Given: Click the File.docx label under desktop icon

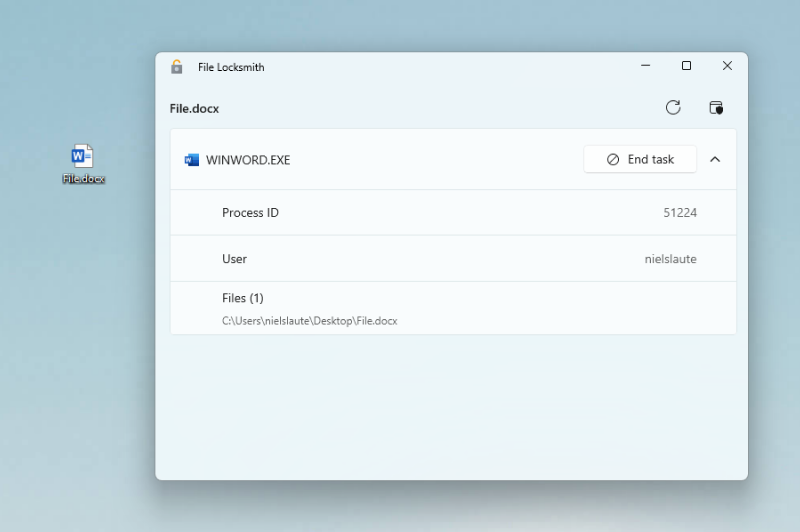Looking at the screenshot, I should tap(83, 179).
